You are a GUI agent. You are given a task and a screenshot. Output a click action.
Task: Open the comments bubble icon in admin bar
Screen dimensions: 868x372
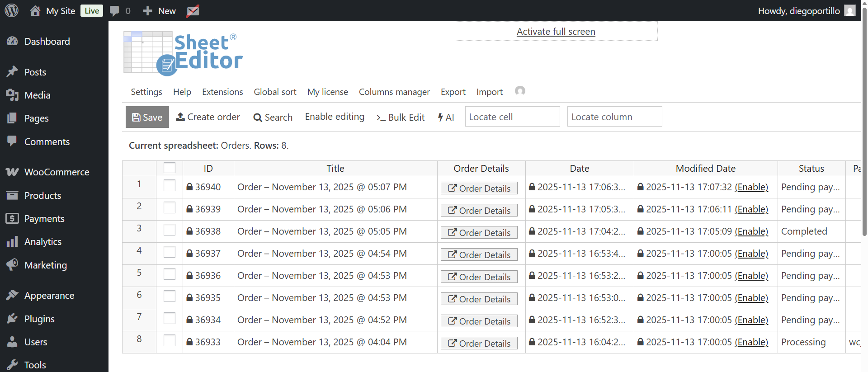click(115, 11)
